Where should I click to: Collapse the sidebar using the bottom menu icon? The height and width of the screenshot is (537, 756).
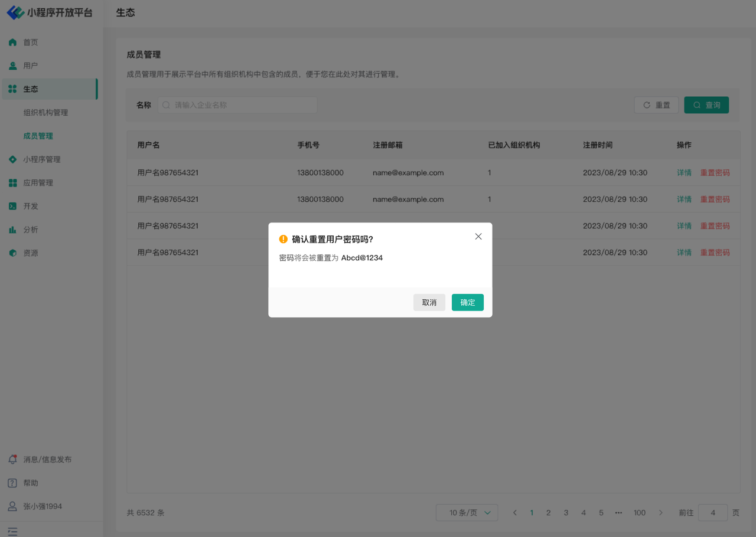pyautogui.click(x=12, y=531)
